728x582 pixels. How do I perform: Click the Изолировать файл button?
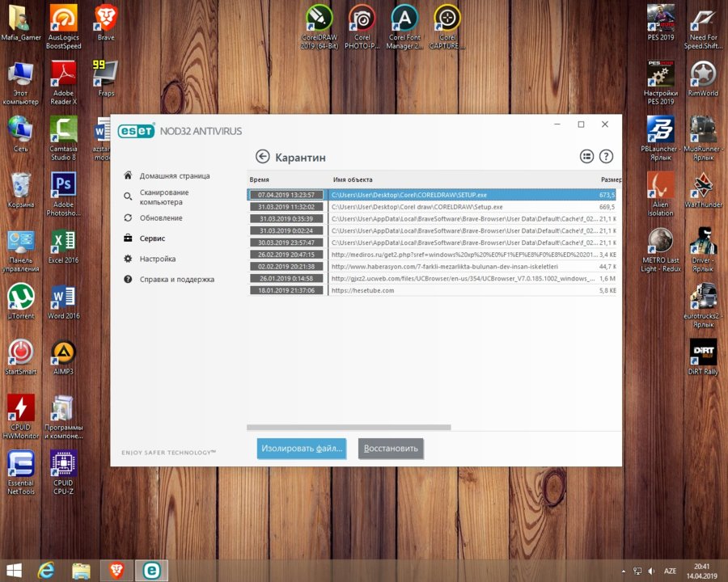coord(301,448)
